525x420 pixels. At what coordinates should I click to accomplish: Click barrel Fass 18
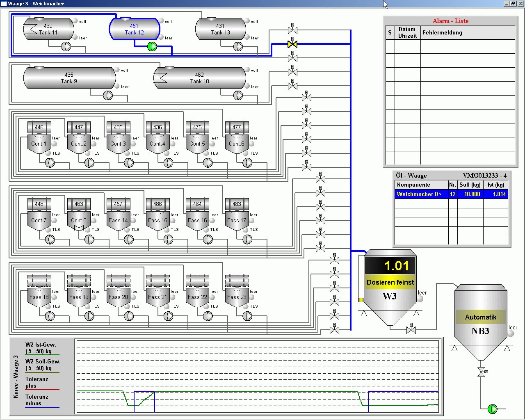tap(39, 291)
